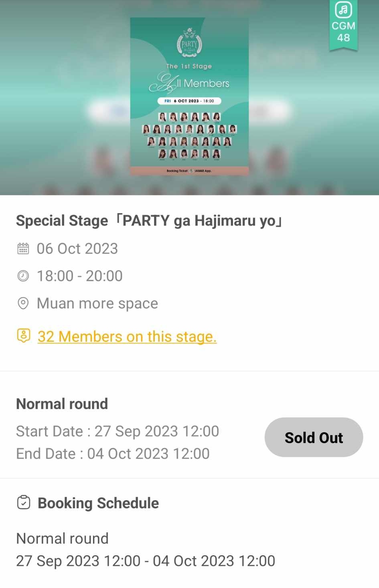Screen dimensions: 379x588
Task: Tap the Normal round section heading
Action: (x=62, y=404)
